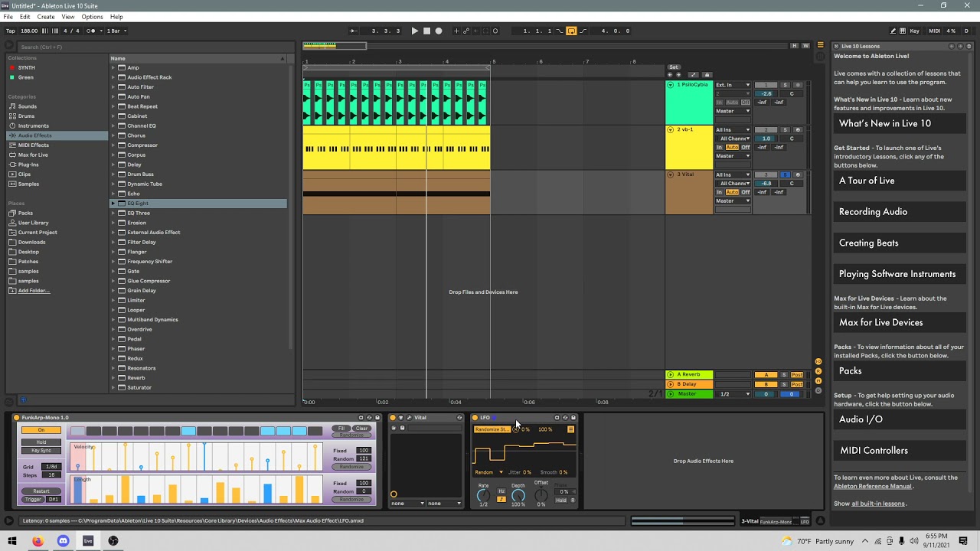
Task: Select the MIDI Effects category
Action: pos(34,145)
